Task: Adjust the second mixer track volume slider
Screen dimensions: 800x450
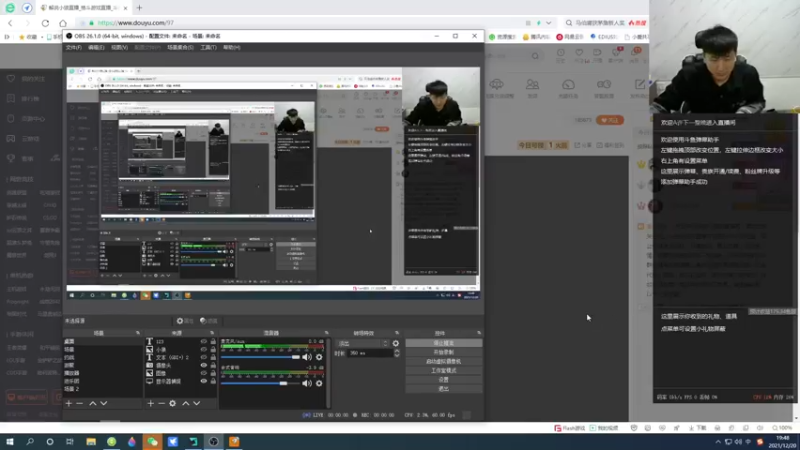Action: tap(260, 383)
